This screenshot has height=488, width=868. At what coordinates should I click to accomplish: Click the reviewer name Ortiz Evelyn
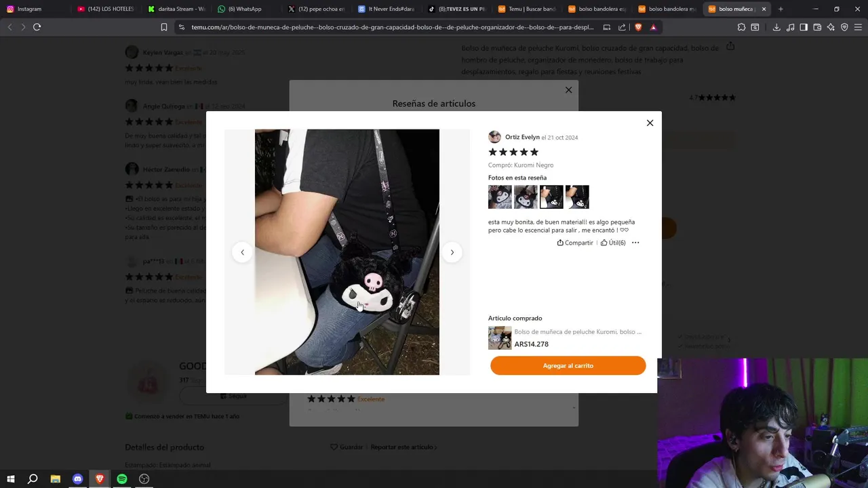522,137
